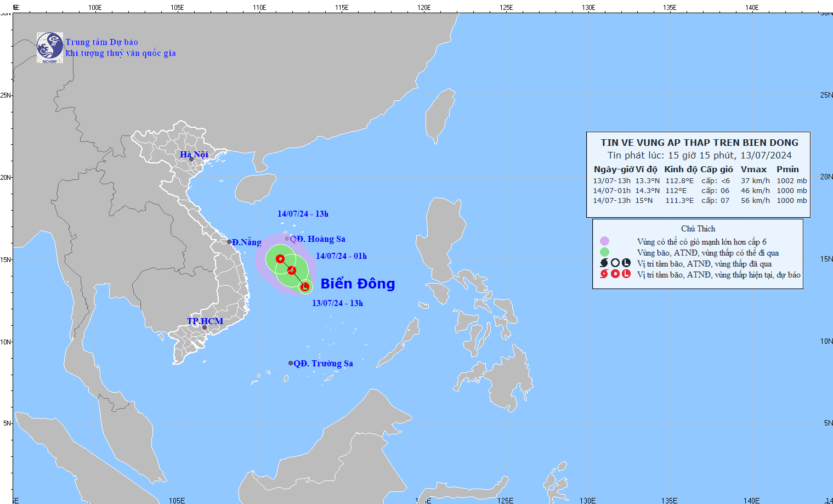Click the Biển Đông sea label
Image resolution: width=833 pixels, height=504 pixels.
(358, 284)
